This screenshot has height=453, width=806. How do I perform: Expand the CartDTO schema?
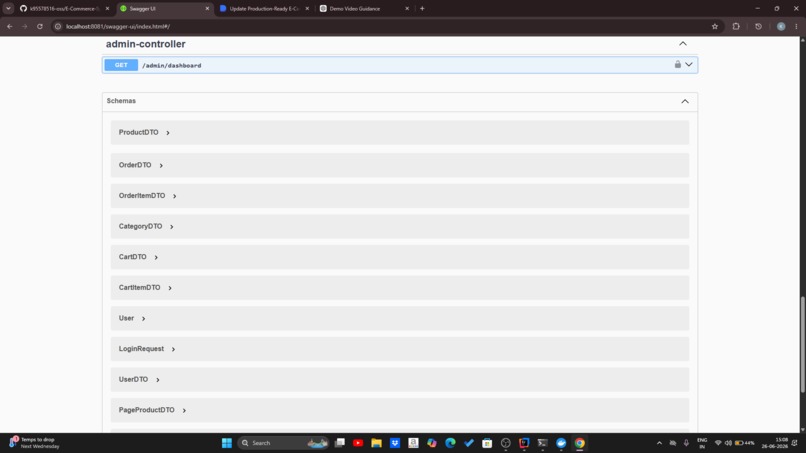[156, 257]
